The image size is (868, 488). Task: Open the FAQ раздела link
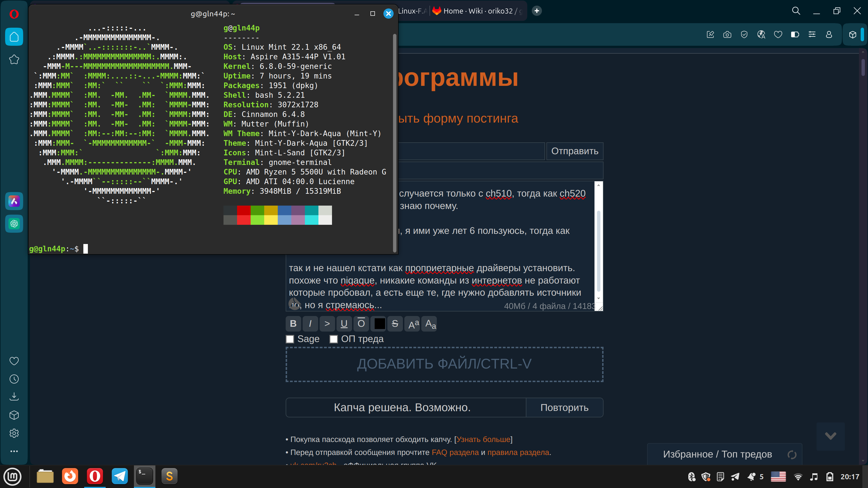coord(455,452)
